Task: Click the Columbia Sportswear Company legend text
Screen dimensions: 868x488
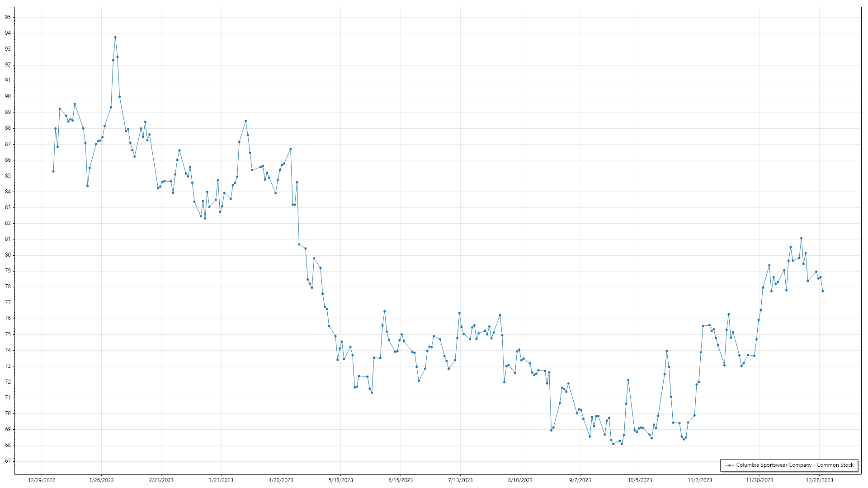Action: (x=795, y=465)
